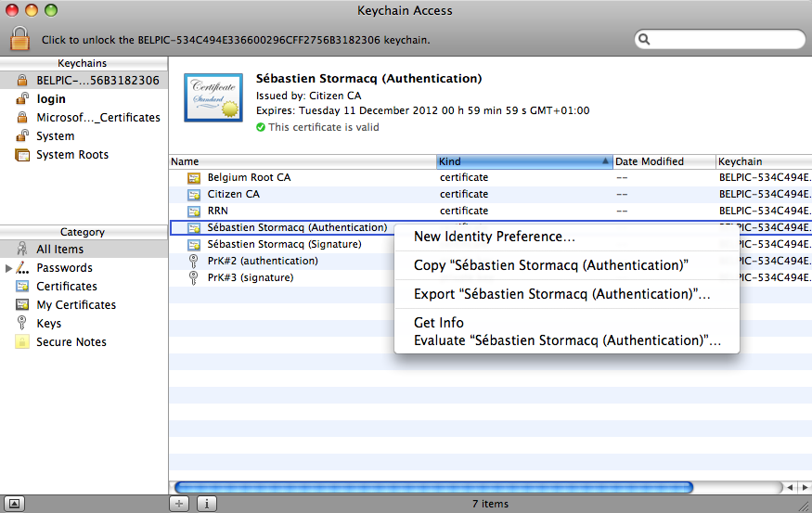Click the Belgium Root CA certificate icon
812x513 pixels.
click(x=194, y=178)
